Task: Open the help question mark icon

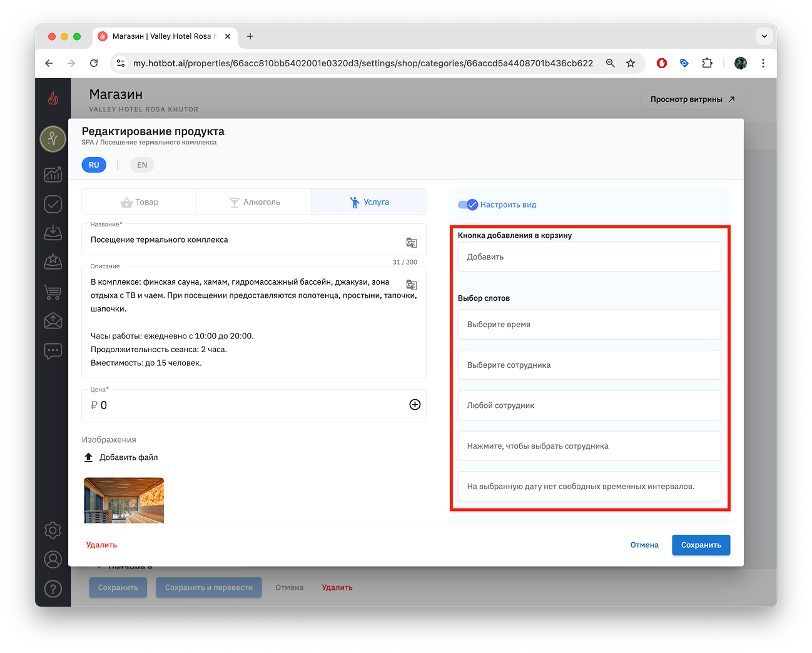Action: (x=53, y=589)
